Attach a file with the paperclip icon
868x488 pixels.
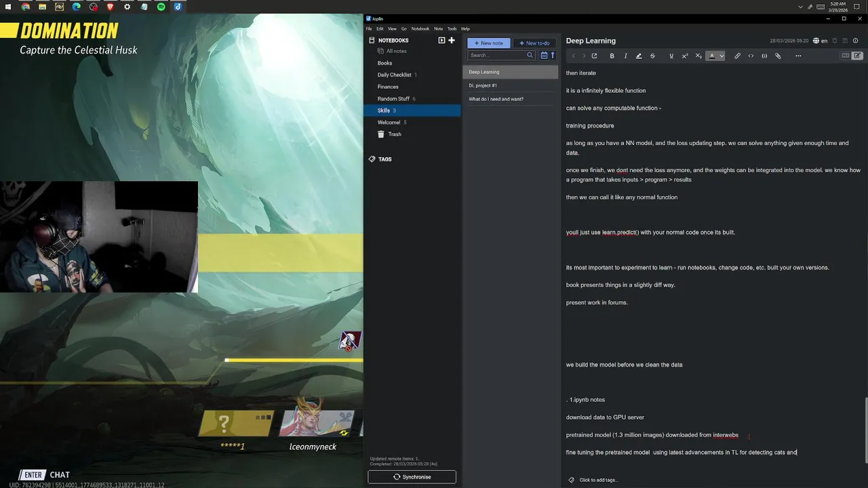pos(778,56)
